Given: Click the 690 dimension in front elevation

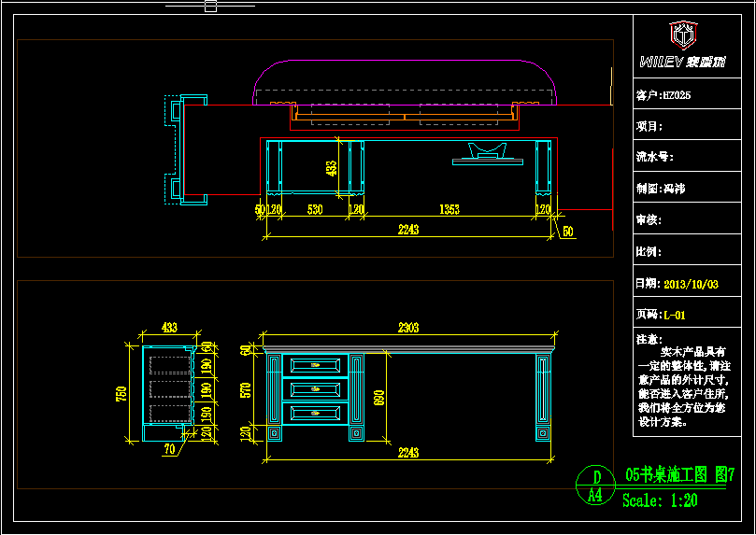Looking at the screenshot, I should pos(378,397).
